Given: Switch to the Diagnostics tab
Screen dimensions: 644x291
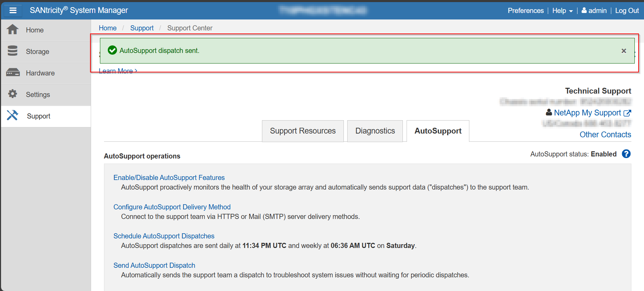Looking at the screenshot, I should point(375,131).
